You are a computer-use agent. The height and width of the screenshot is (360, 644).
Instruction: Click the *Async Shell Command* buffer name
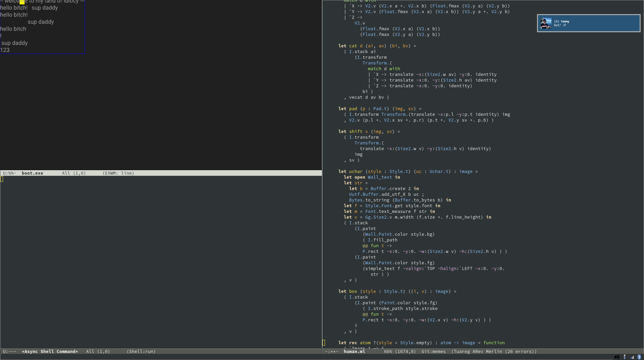click(x=50, y=352)
